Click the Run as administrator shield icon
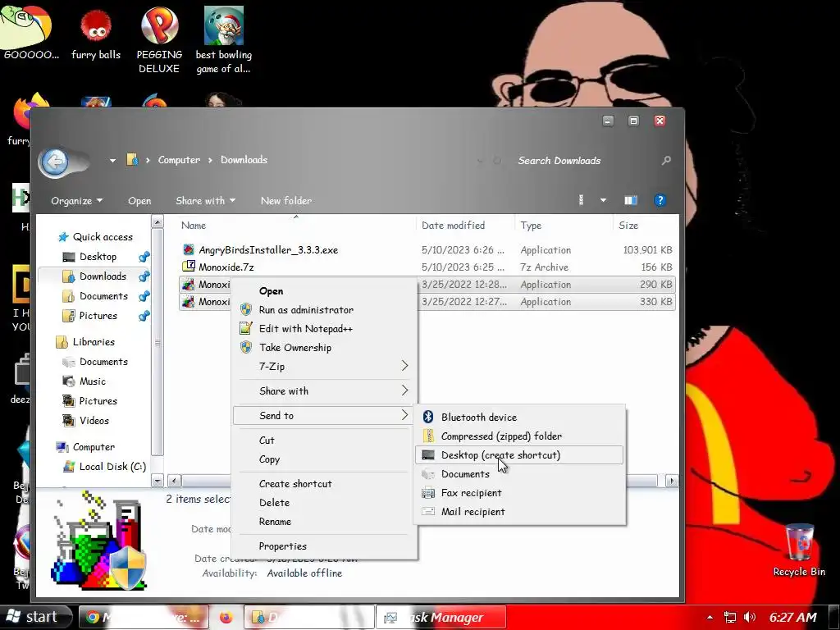The width and height of the screenshot is (840, 630). [x=246, y=309]
